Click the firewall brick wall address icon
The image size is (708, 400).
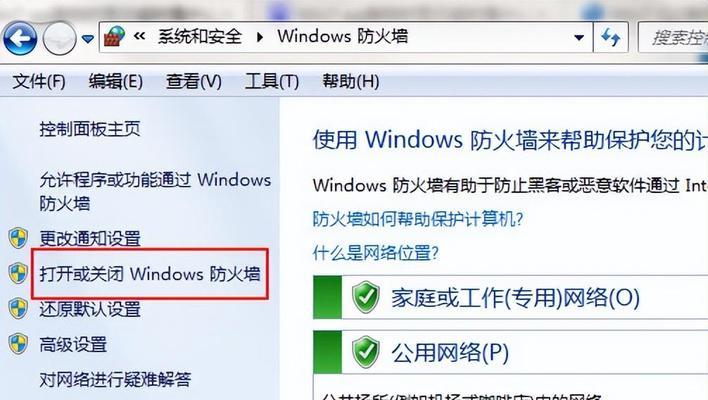click(114, 37)
